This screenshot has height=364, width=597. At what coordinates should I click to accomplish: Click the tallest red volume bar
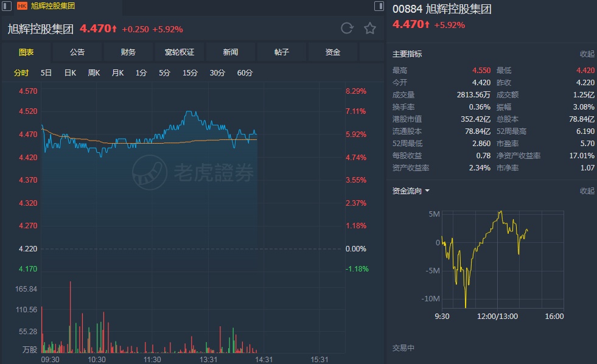click(71, 317)
